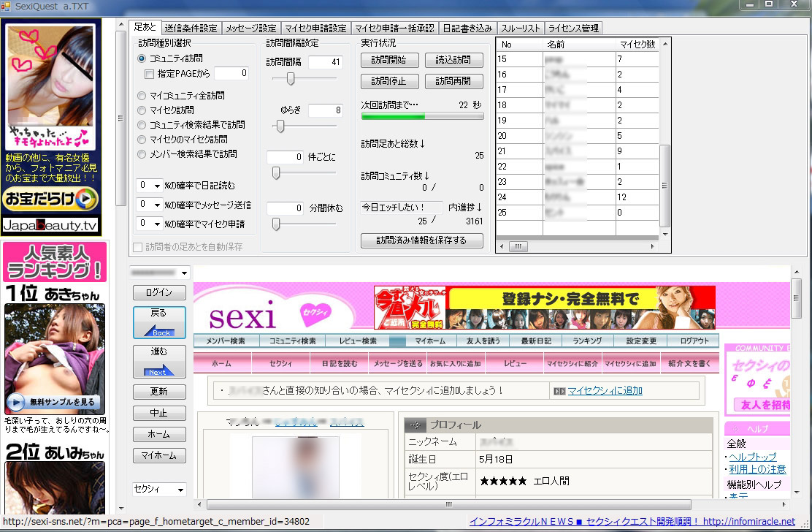This screenshot has height=532, width=812.
Task: Open the ライセンス管理 tab
Action: click(573, 28)
